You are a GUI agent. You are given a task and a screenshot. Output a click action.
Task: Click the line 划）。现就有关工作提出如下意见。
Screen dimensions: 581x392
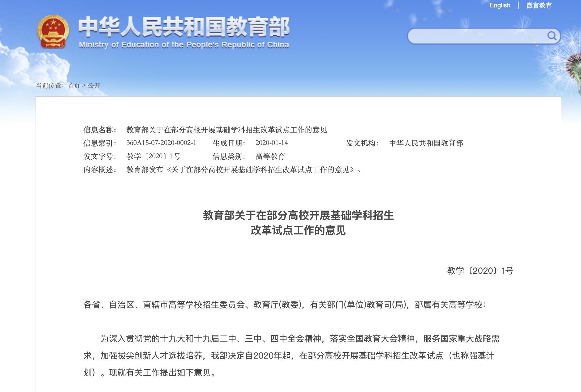(150, 373)
